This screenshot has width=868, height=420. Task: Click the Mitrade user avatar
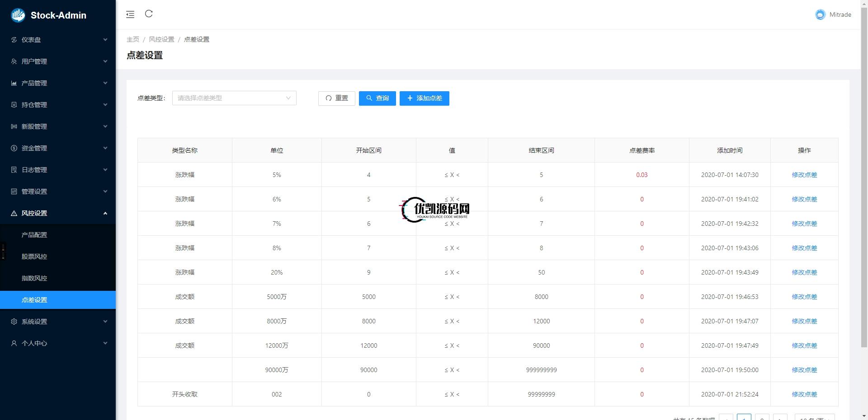click(820, 15)
